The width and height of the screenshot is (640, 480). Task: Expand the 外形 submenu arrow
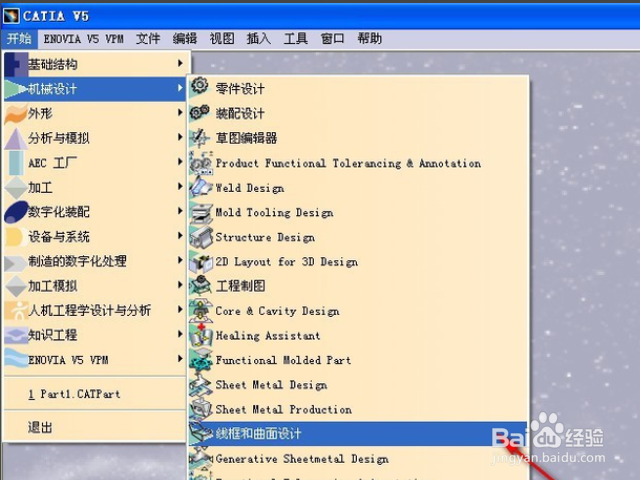pos(180,112)
